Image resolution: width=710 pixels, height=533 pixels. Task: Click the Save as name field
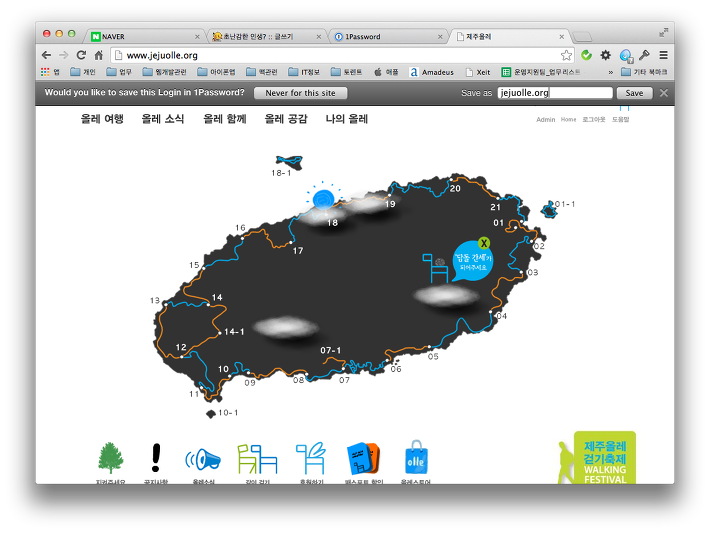(x=555, y=93)
